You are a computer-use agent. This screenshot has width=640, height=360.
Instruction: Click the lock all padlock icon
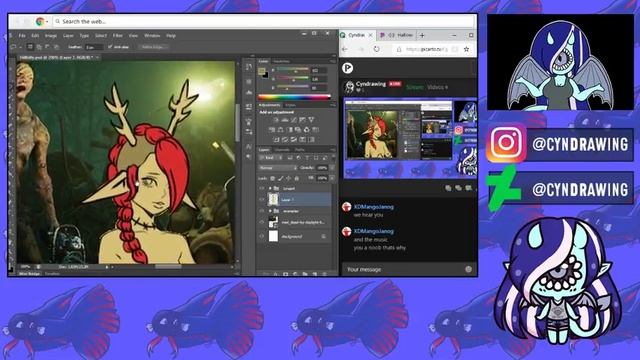click(x=297, y=178)
